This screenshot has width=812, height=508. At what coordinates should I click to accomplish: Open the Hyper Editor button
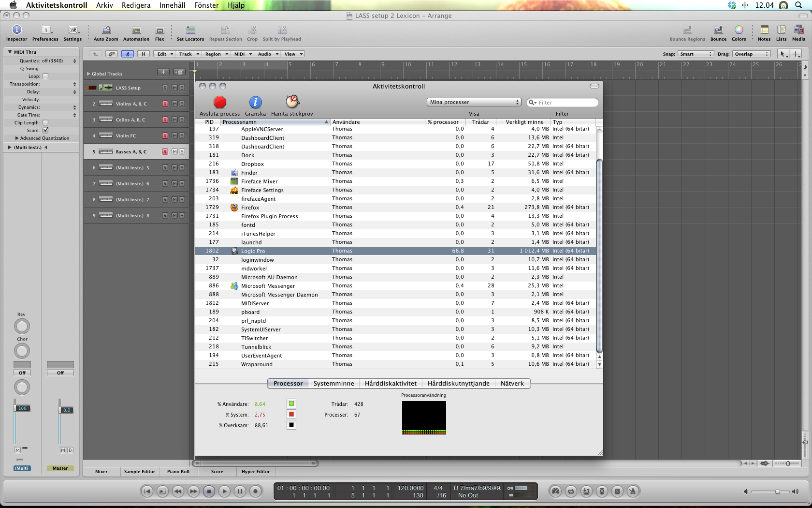coord(256,471)
